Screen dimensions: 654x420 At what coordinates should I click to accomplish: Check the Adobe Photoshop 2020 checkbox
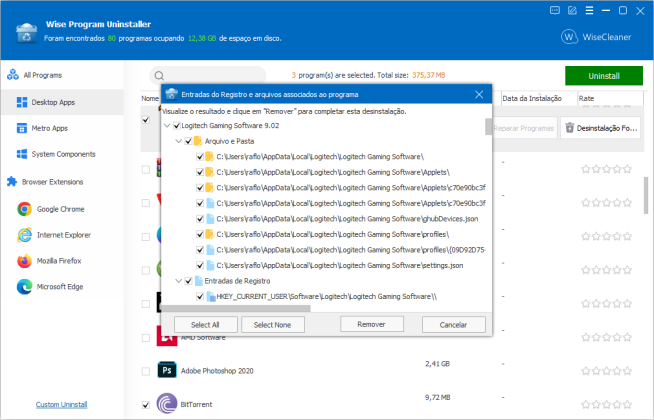pyautogui.click(x=146, y=371)
